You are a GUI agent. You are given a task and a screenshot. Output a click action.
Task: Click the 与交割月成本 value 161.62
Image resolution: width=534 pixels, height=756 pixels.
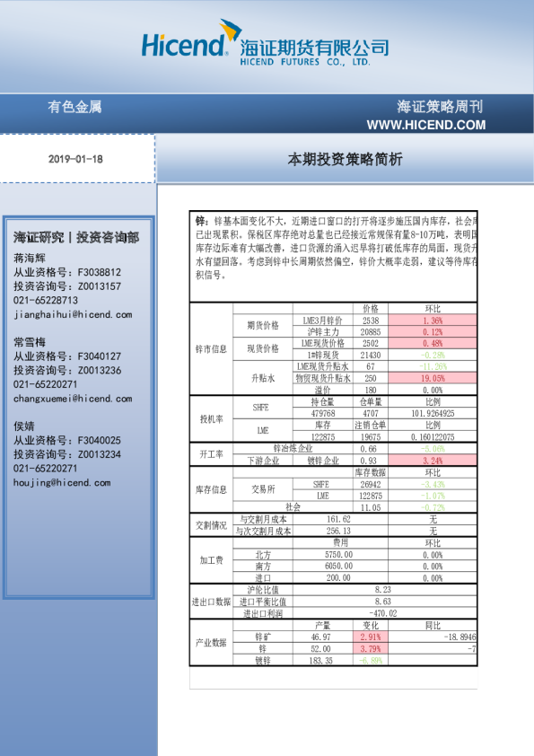tap(338, 519)
